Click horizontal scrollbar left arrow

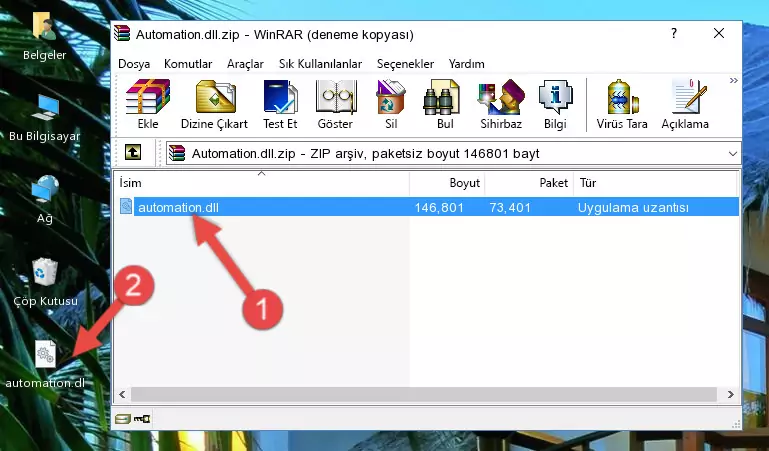click(x=122, y=395)
